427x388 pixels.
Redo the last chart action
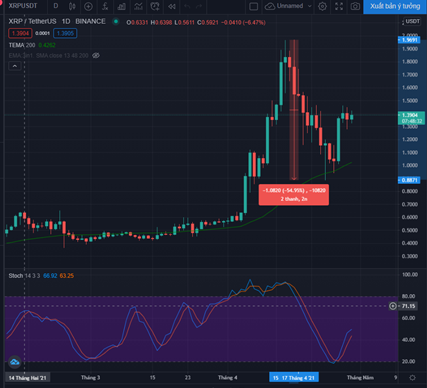[x=199, y=6]
